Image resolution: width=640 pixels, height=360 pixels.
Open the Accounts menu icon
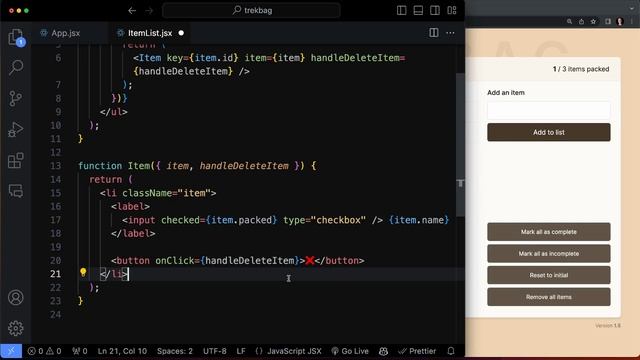(16, 298)
